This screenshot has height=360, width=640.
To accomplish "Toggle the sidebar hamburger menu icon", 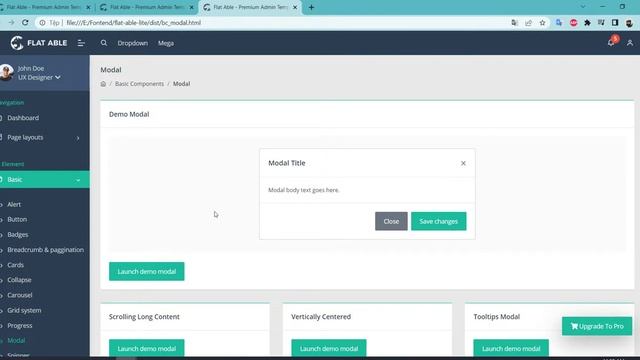I will click(81, 43).
